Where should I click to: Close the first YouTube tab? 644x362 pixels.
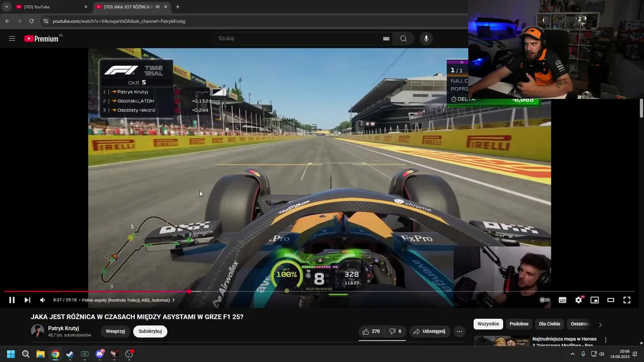(86, 7)
